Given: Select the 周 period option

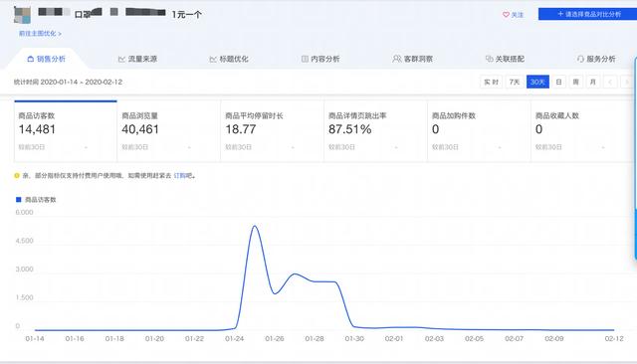Looking at the screenshot, I should (x=575, y=82).
